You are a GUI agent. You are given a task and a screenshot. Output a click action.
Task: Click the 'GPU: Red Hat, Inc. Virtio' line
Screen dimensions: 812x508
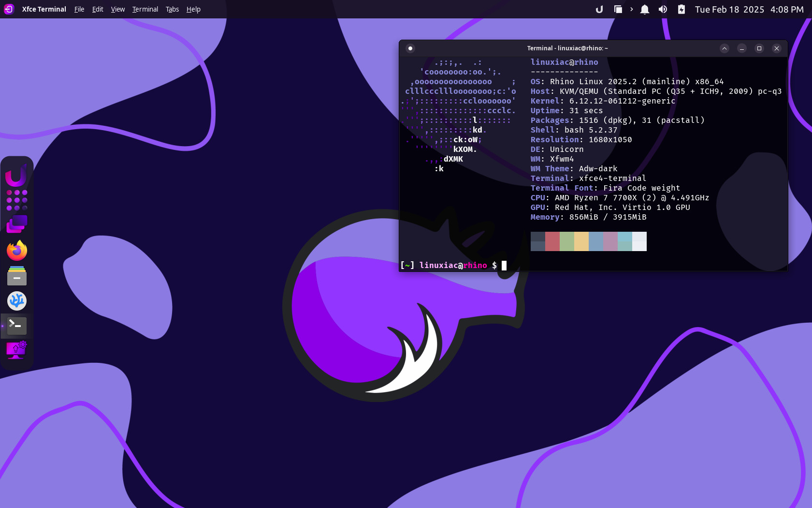610,207
